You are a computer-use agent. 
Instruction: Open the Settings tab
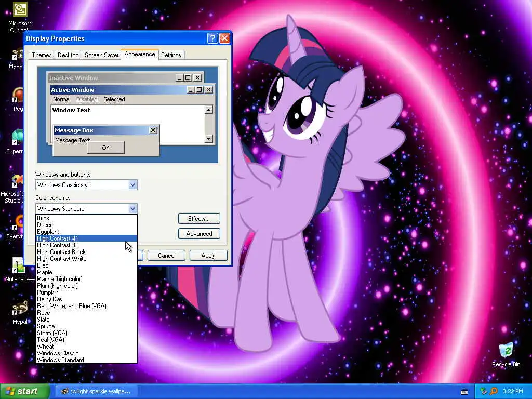click(171, 55)
